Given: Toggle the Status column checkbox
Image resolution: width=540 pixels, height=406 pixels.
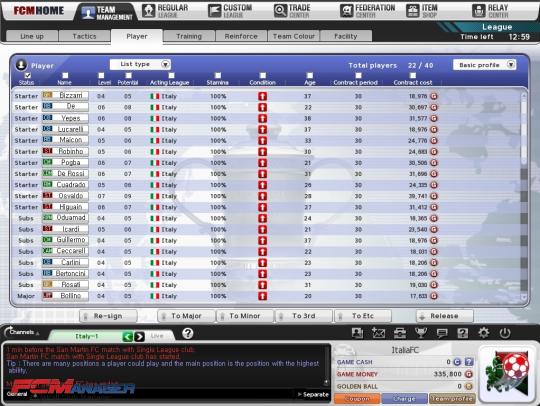Looking at the screenshot, I should pyautogui.click(x=28, y=75).
